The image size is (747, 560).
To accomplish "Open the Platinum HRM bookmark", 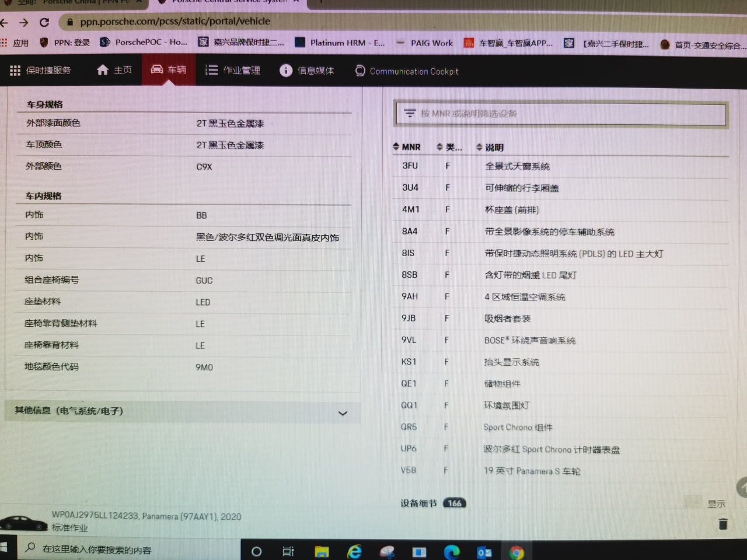I will tap(340, 43).
